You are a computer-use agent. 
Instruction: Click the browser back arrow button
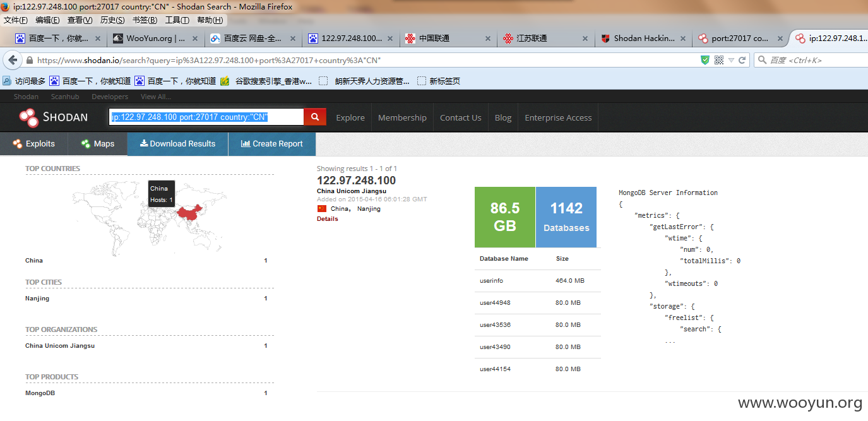pyautogui.click(x=12, y=61)
